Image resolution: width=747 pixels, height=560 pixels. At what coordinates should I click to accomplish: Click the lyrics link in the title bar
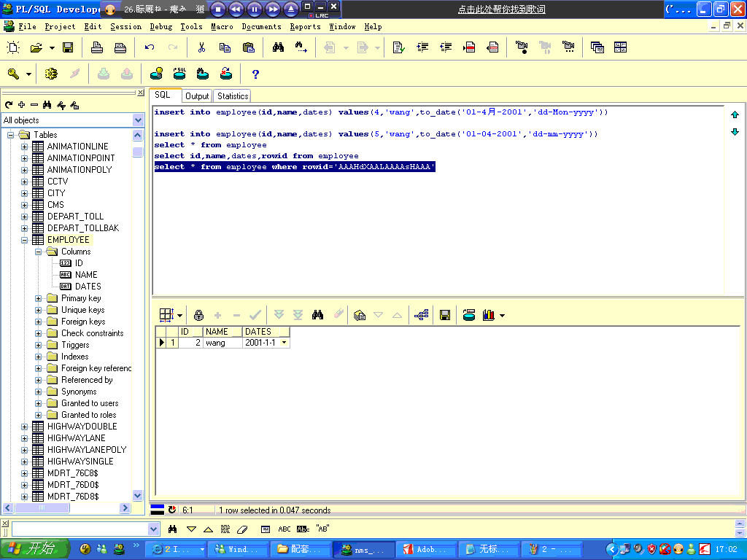(x=501, y=9)
